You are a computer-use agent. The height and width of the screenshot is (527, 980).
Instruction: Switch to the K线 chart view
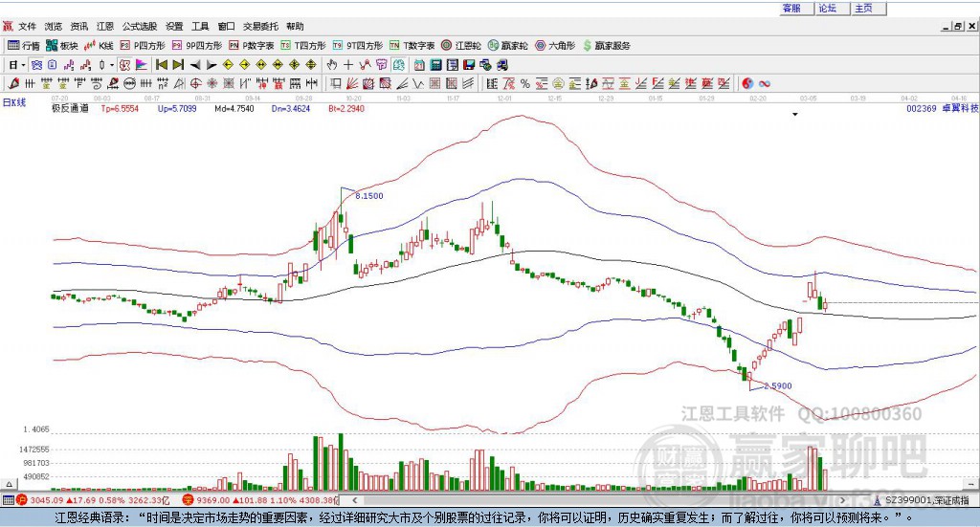99,46
